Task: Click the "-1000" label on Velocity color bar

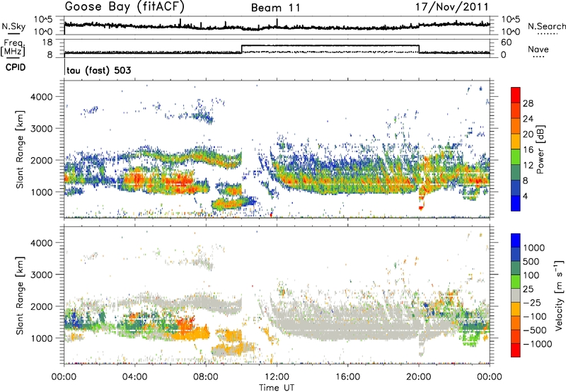Action: [537, 344]
